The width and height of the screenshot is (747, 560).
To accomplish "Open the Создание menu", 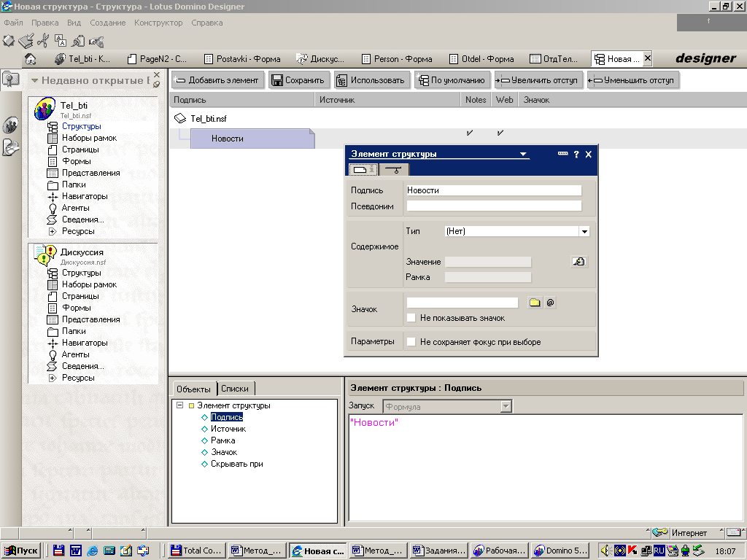I will point(107,23).
